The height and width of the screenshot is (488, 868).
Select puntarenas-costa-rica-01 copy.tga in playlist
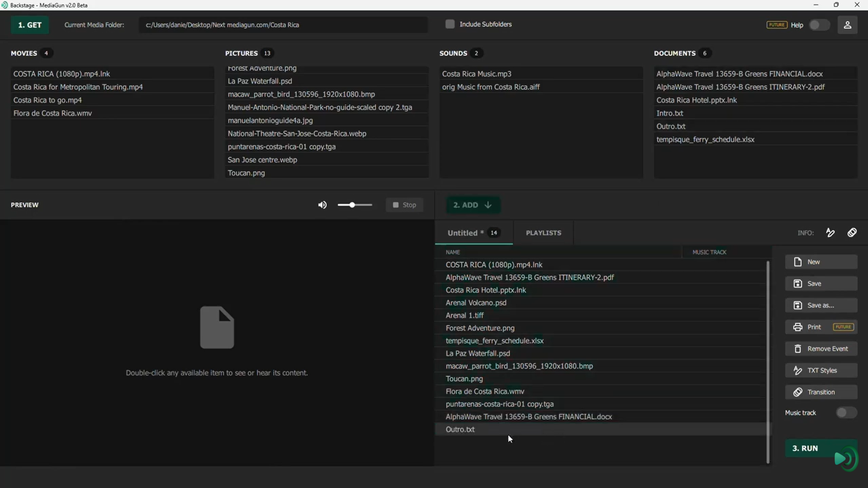click(x=600, y=404)
